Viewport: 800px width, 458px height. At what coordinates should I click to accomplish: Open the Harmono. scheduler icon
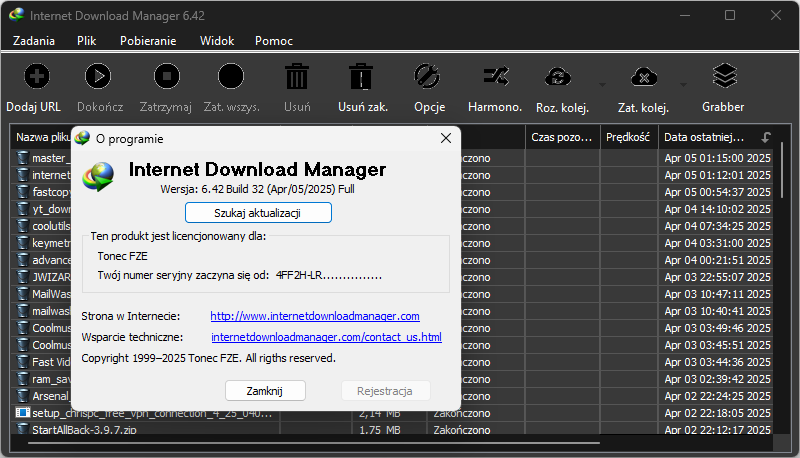496,77
